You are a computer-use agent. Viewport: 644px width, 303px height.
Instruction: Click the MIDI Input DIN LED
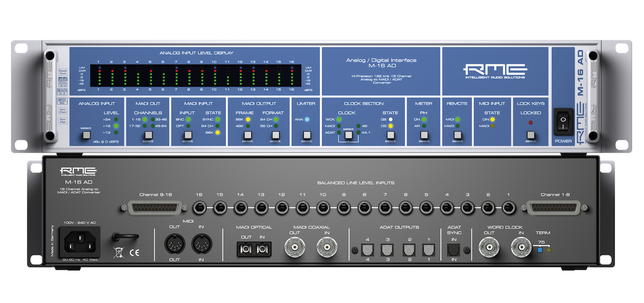492,119
